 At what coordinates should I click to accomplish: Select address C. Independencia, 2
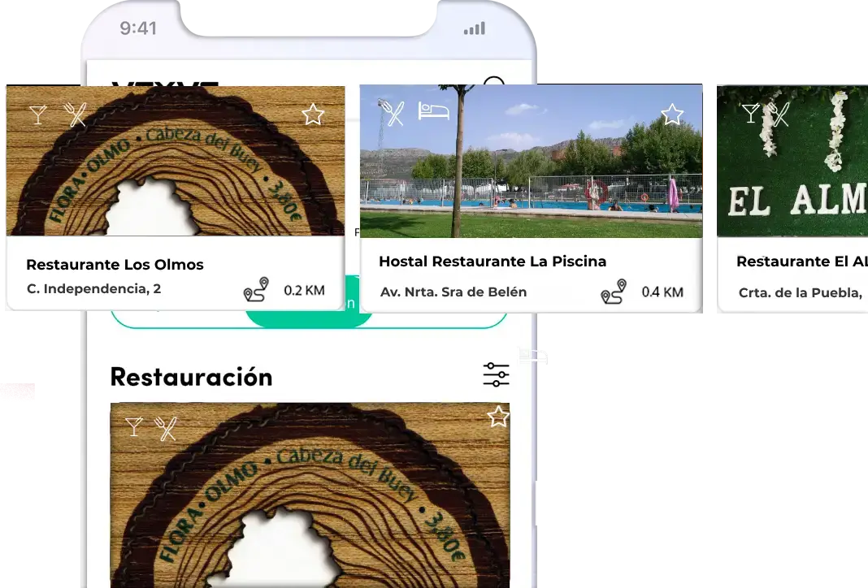94,289
